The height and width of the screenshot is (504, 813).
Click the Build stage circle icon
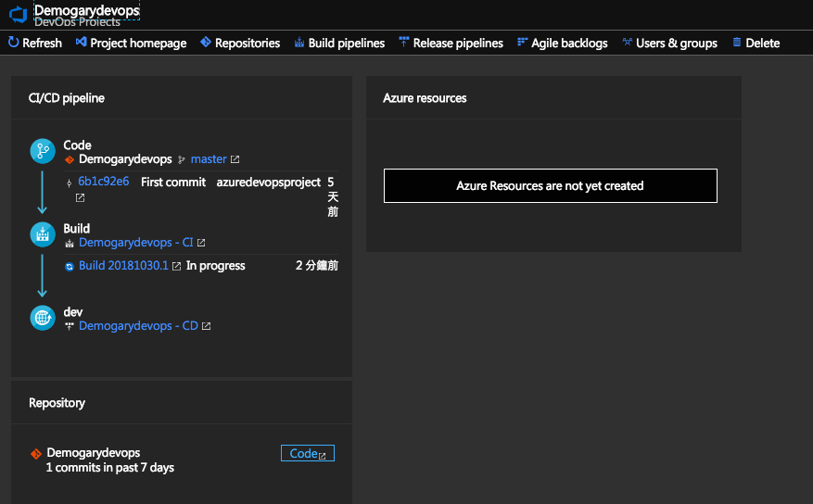(x=43, y=234)
